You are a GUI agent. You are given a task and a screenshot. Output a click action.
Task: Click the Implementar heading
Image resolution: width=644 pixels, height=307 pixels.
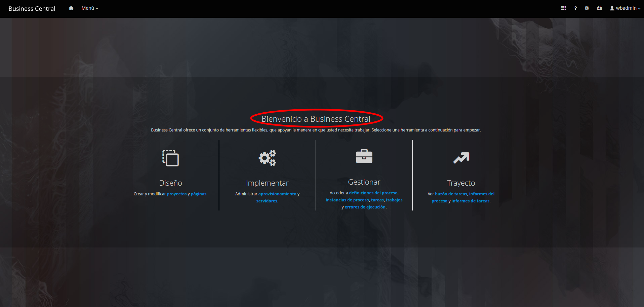click(x=267, y=183)
